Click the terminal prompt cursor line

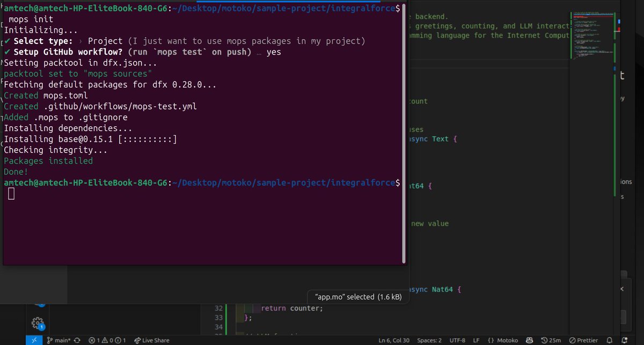12,194
